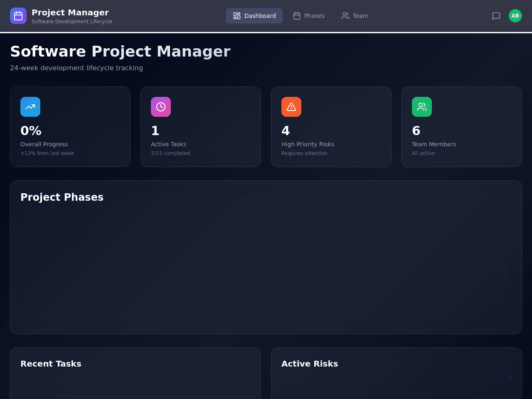Click the 0% overall progress value
532x399 pixels.
coord(31,131)
